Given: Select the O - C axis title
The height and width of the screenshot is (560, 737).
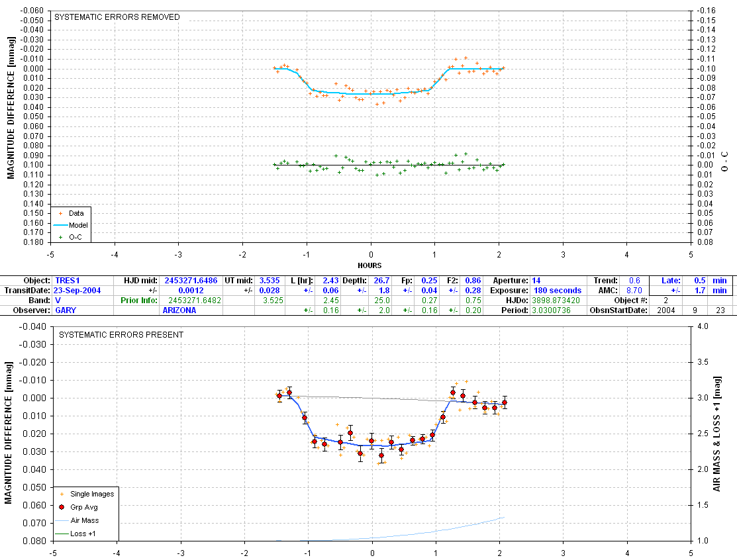Looking at the screenshot, I should tap(724, 161).
